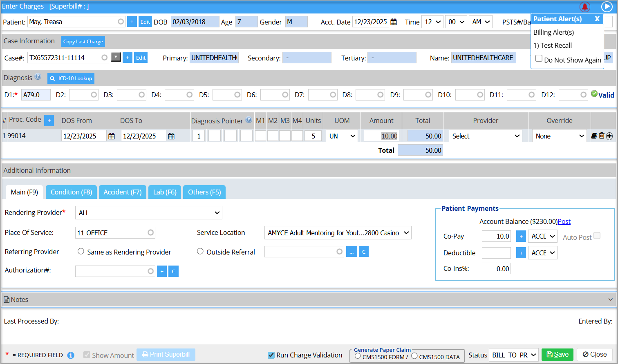Check the Do Not Show Again checkbox
This screenshot has width=618, height=364.
click(x=539, y=59)
